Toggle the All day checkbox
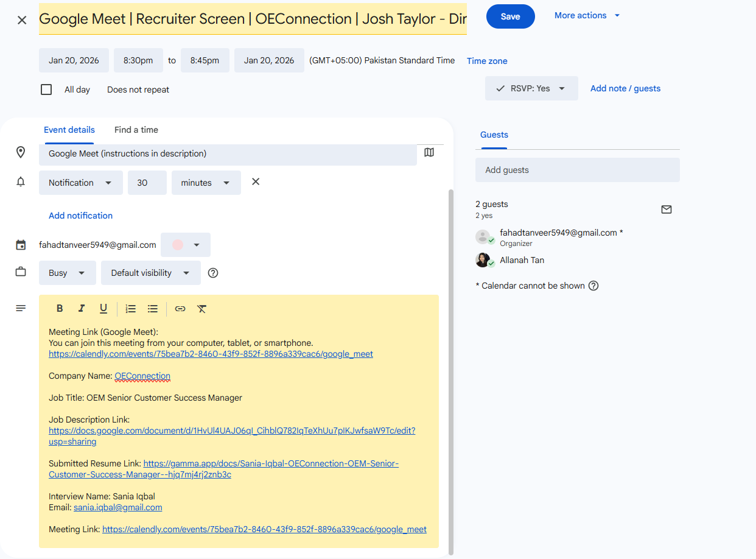The width and height of the screenshot is (756, 559). (46, 90)
